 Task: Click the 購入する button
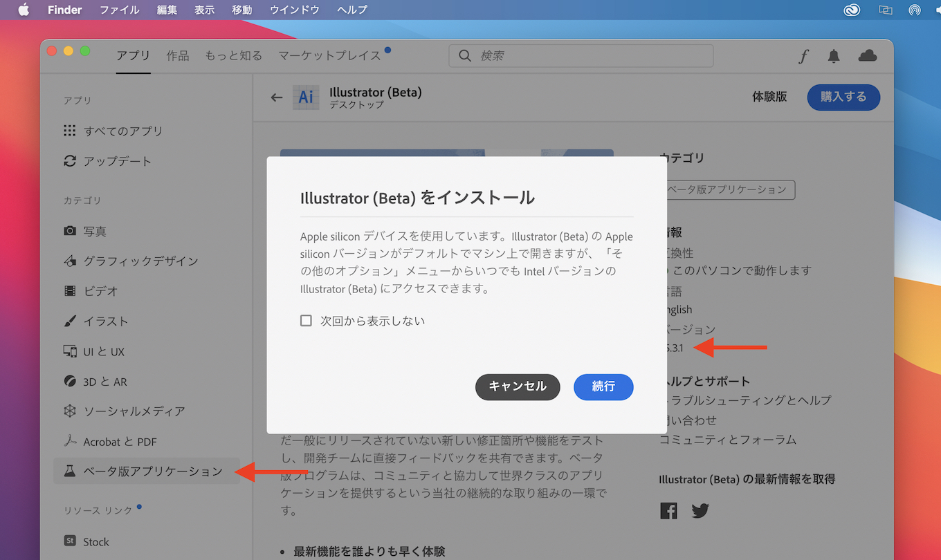[x=843, y=97]
